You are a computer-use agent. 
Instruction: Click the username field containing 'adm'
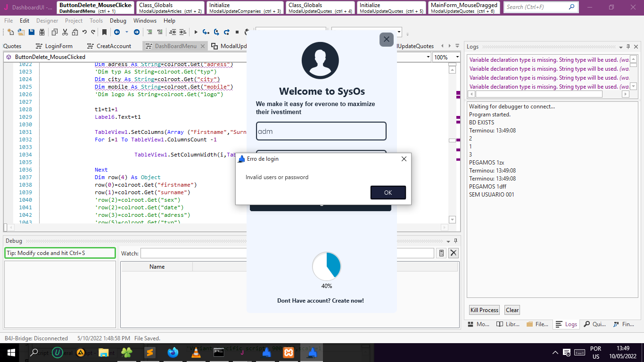(321, 132)
